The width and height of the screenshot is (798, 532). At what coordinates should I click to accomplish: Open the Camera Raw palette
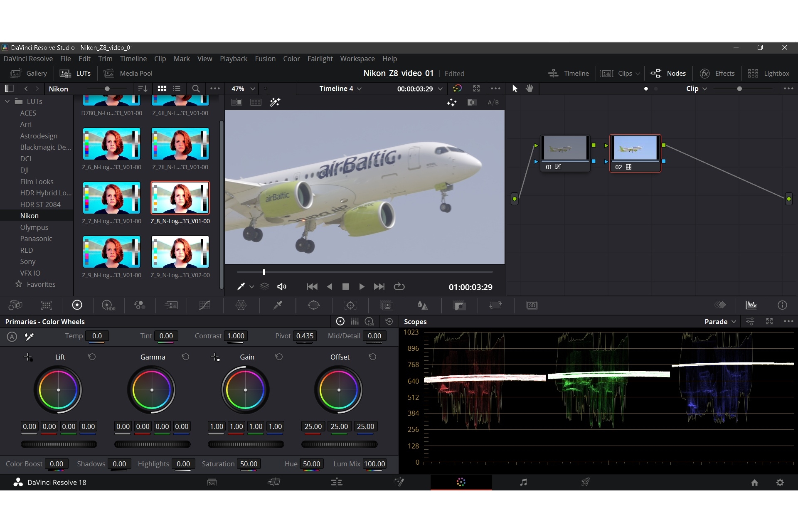coord(15,305)
